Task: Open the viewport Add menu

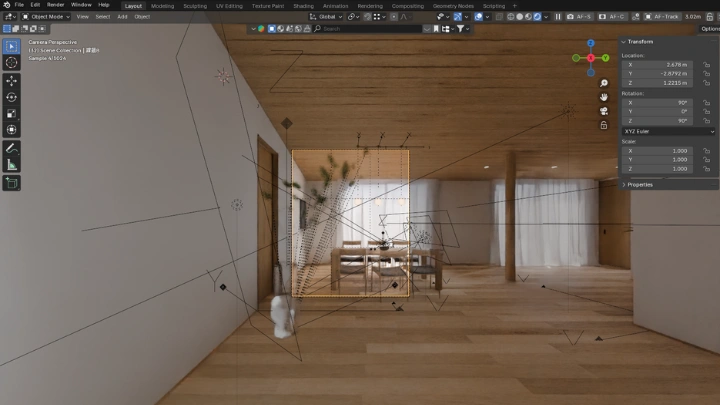Action: (x=122, y=17)
